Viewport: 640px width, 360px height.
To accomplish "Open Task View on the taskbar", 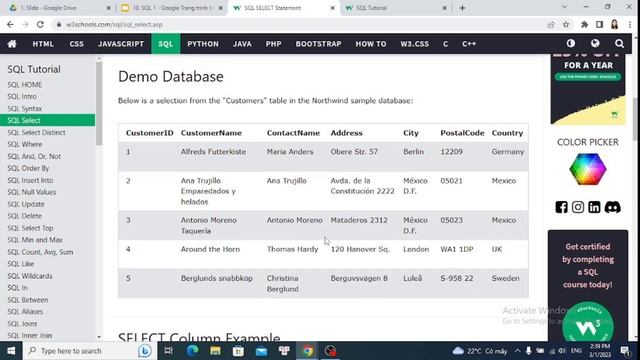I will click(169, 351).
